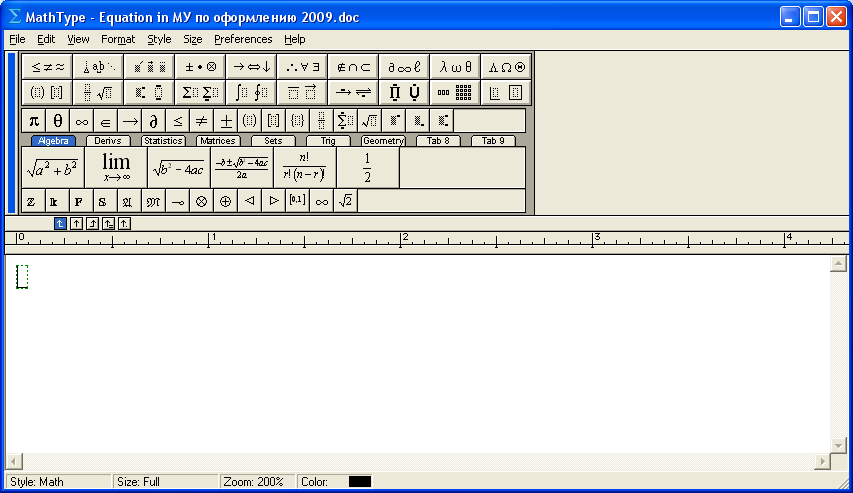
Task: Open the fraction and radical templates palette
Action: tap(98, 93)
